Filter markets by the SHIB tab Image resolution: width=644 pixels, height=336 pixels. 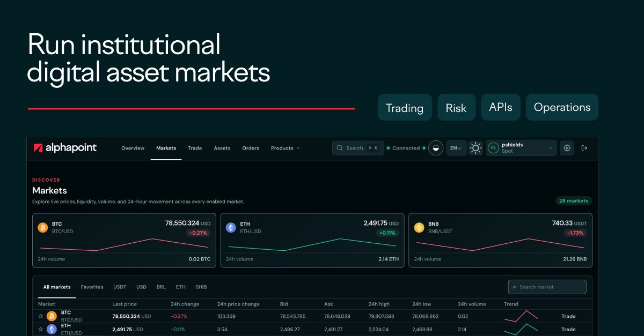201,287
